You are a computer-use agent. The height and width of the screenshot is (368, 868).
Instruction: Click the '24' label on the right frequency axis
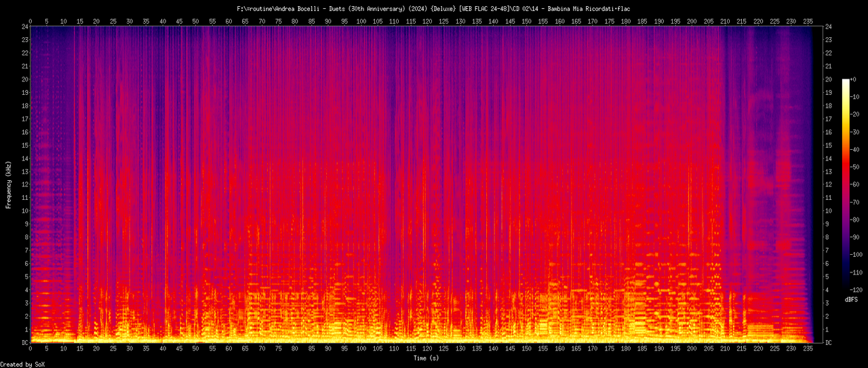pyautogui.click(x=829, y=27)
